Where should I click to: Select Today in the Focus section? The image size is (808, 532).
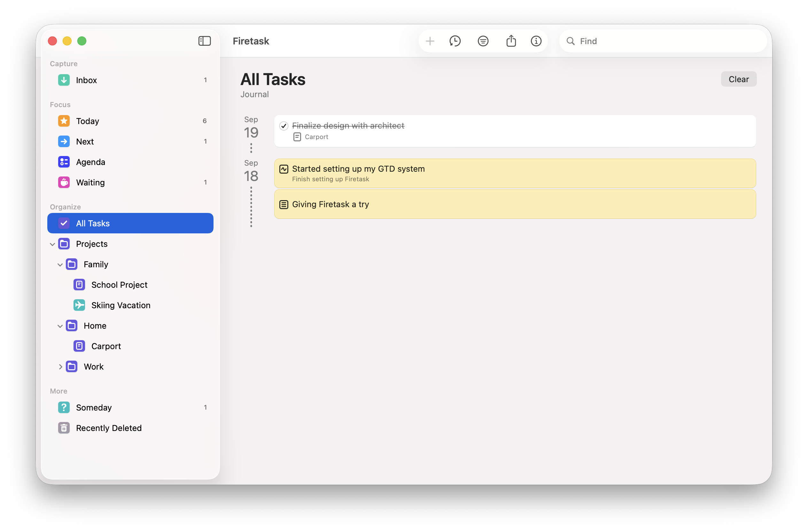point(88,121)
